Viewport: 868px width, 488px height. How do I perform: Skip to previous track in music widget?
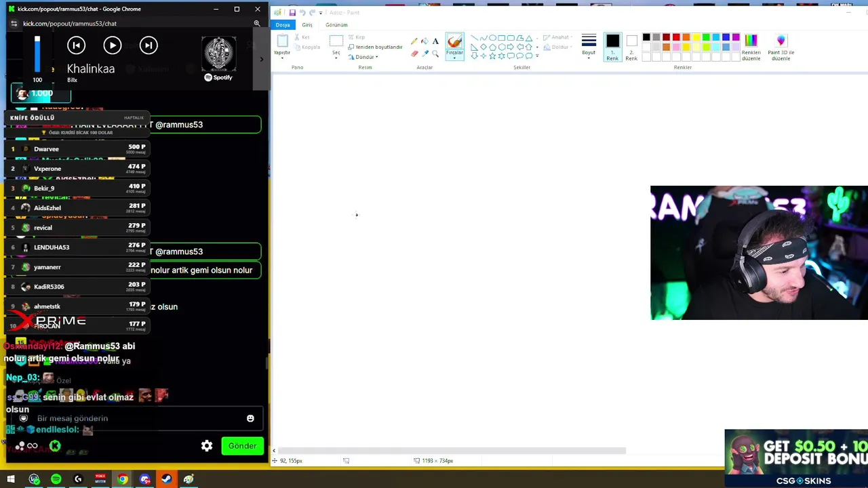point(76,45)
